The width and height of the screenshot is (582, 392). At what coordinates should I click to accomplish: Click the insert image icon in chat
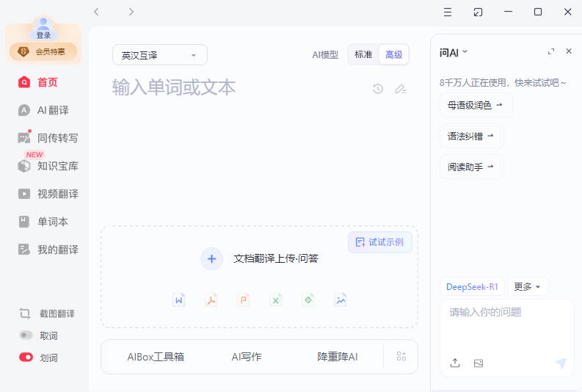click(x=479, y=363)
